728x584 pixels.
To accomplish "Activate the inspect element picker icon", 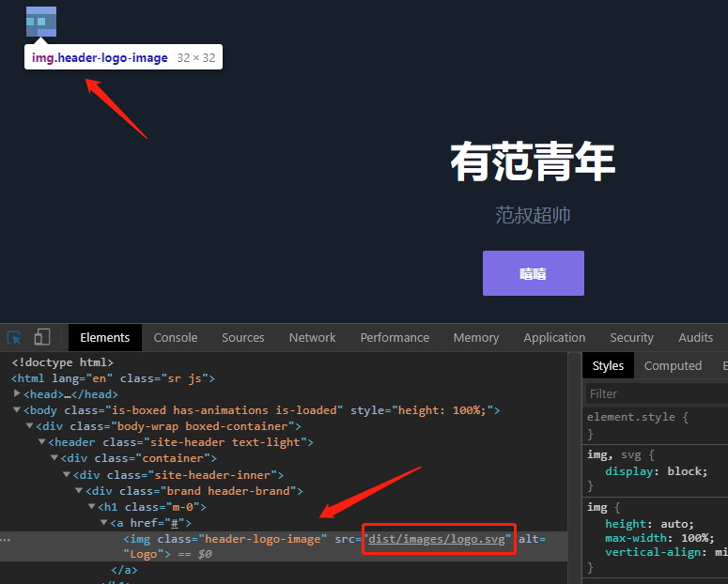I will [14, 337].
